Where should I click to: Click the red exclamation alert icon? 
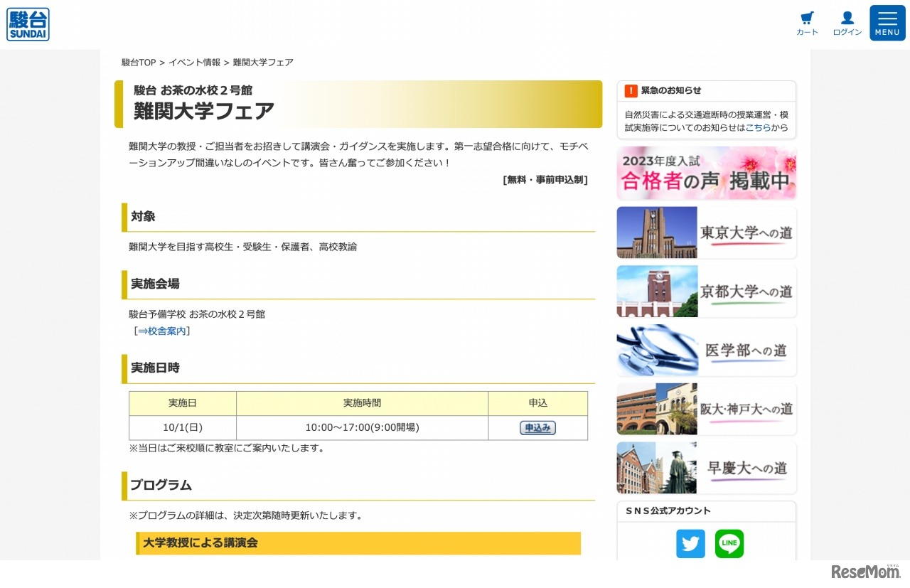[x=631, y=90]
